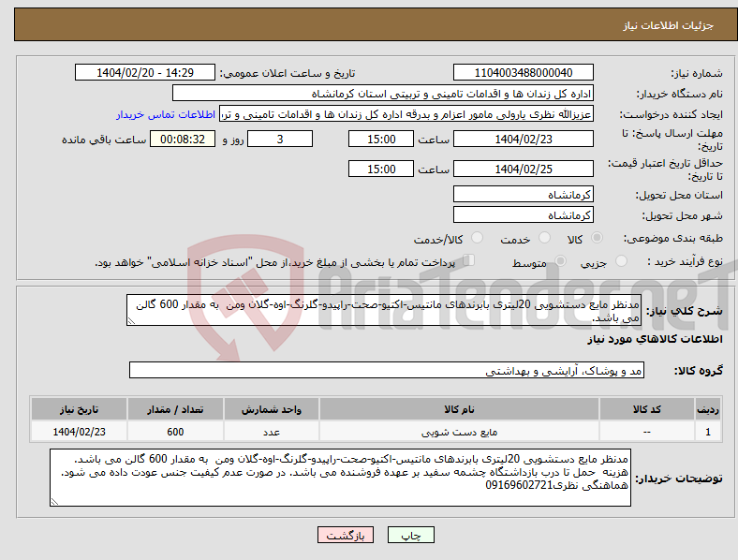Image resolution: width=738 pixels, height=560 pixels.
Task: Click resize handle of buyer notes textarea
Action: pyautogui.click(x=54, y=502)
